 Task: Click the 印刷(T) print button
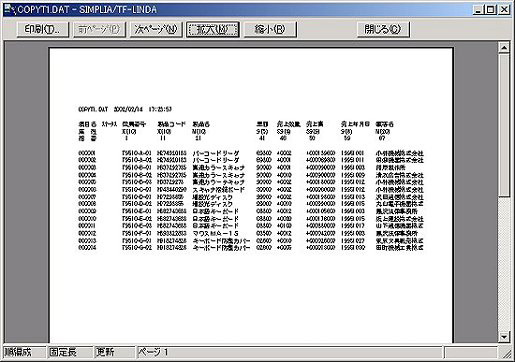tap(43, 29)
